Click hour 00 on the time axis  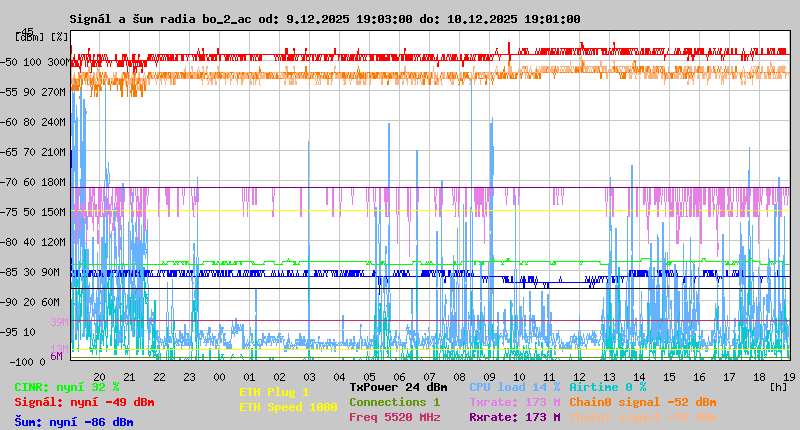[x=219, y=376]
